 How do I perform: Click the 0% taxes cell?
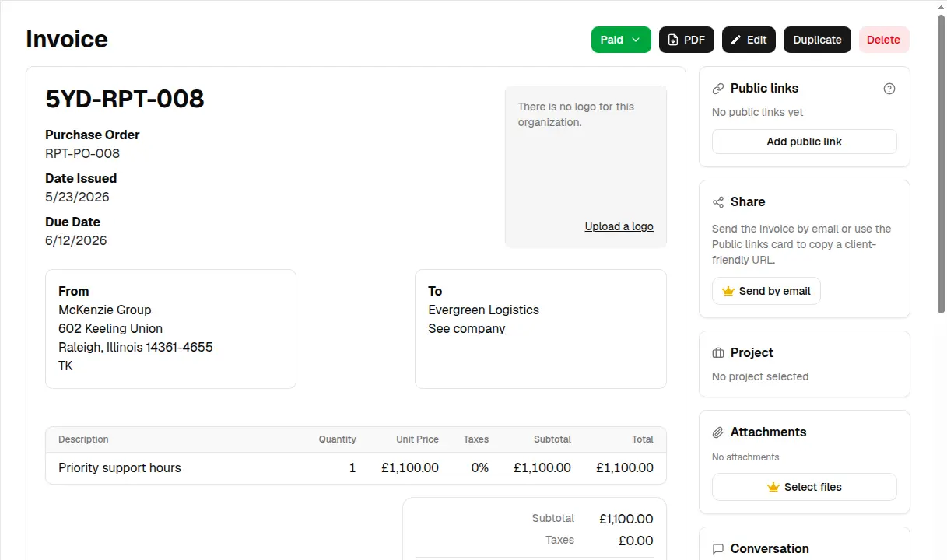pyautogui.click(x=480, y=467)
